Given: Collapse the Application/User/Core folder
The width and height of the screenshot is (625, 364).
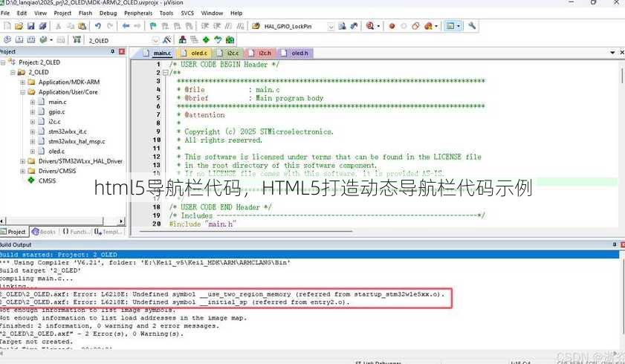Looking at the screenshot, I should tap(23, 92).
